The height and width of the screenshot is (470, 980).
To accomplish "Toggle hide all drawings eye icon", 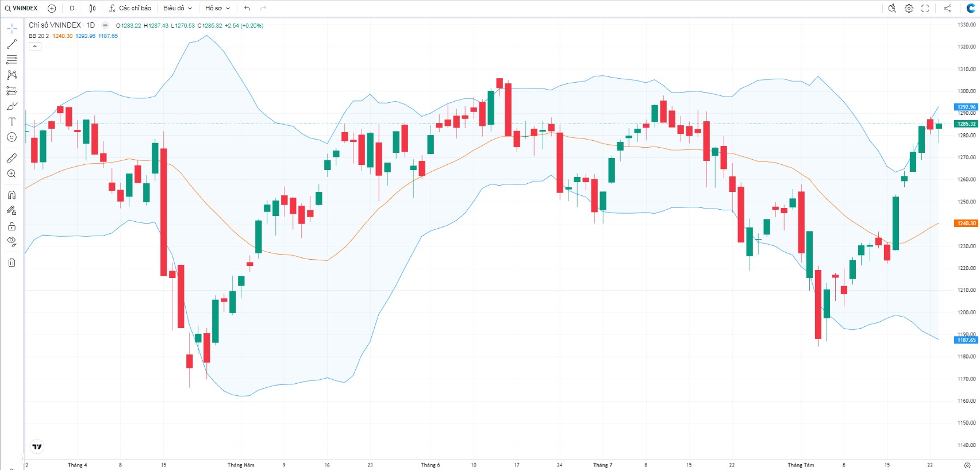I will pyautogui.click(x=11, y=241).
